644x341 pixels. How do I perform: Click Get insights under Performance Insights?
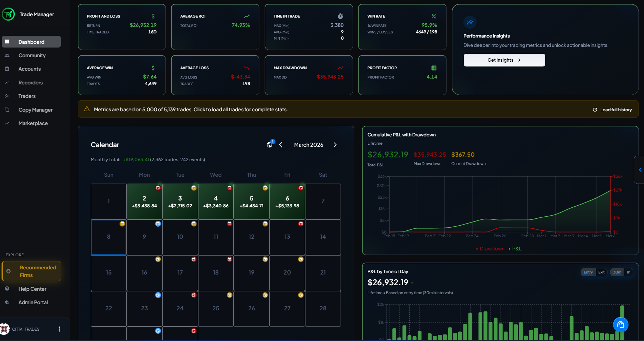click(504, 60)
